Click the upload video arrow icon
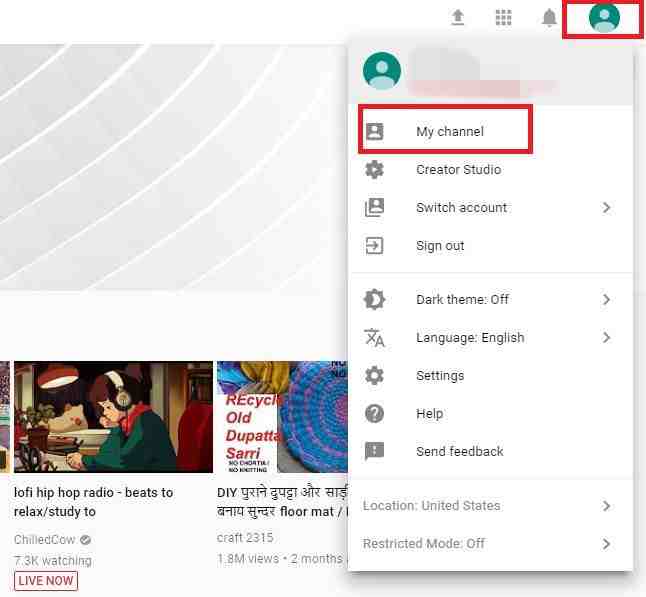The width and height of the screenshot is (646, 597). (458, 18)
